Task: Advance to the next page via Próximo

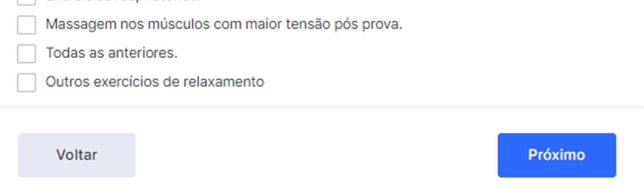Action: 557,155
